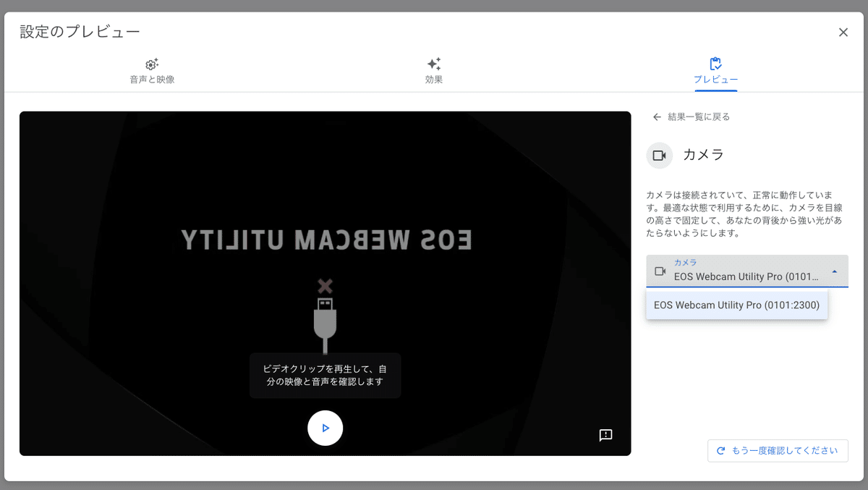Close the 設定のプレビュー dialog
The width and height of the screenshot is (868, 490).
coord(843,32)
